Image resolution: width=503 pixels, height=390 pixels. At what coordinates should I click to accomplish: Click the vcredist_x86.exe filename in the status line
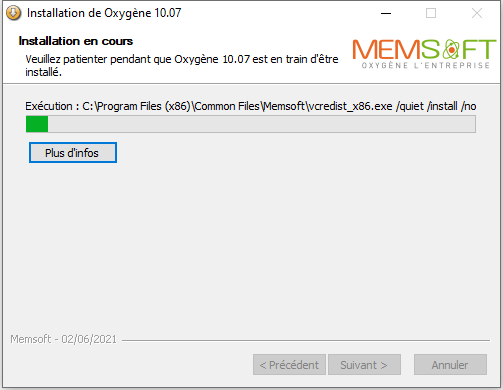click(x=350, y=106)
